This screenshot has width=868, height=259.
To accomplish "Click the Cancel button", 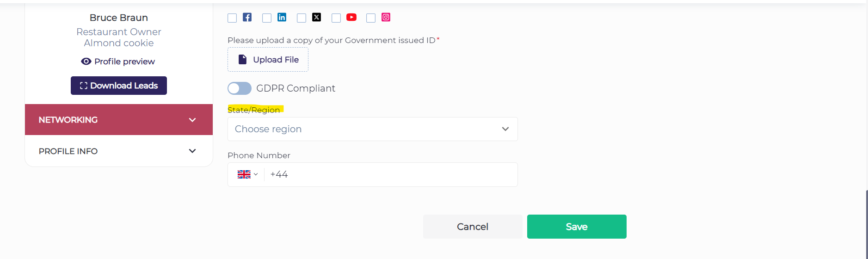I will tap(472, 227).
